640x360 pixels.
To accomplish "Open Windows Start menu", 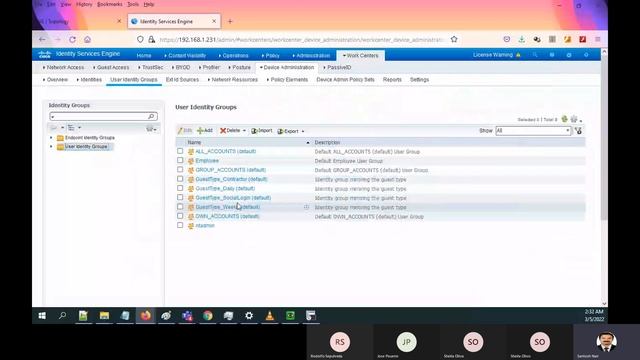I will [42, 316].
